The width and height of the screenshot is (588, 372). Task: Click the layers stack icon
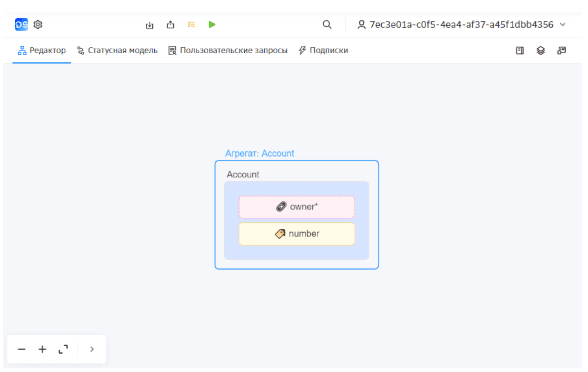coord(541,51)
